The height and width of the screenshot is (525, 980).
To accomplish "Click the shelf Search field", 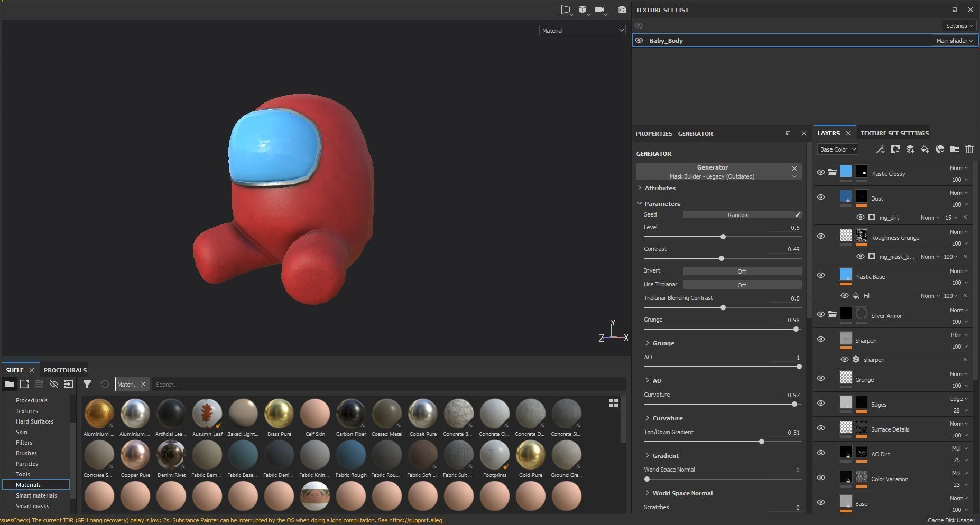I will click(x=389, y=385).
